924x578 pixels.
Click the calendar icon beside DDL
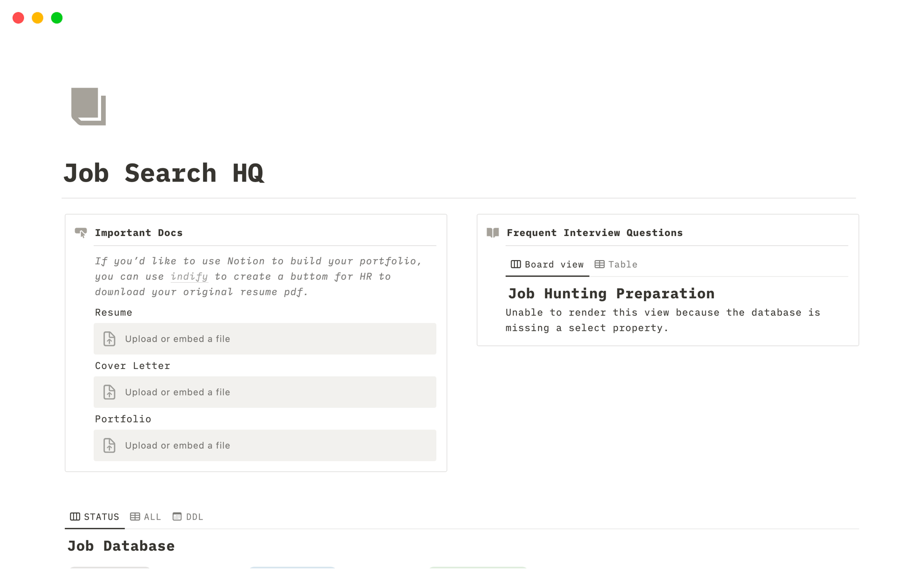[177, 516]
